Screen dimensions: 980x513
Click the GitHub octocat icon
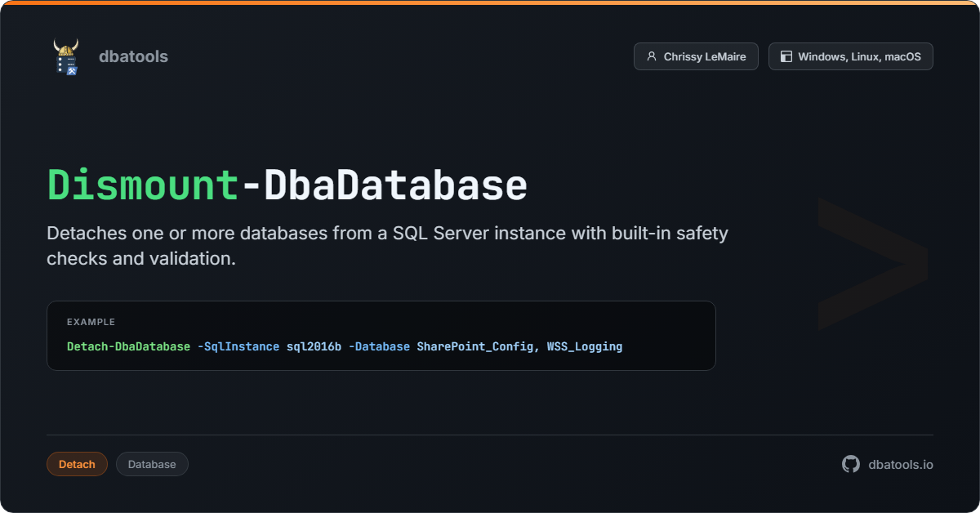pyautogui.click(x=851, y=464)
